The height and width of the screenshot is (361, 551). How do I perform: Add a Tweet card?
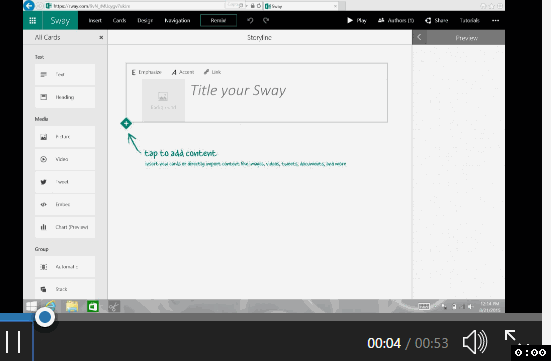pyautogui.click(x=65, y=182)
